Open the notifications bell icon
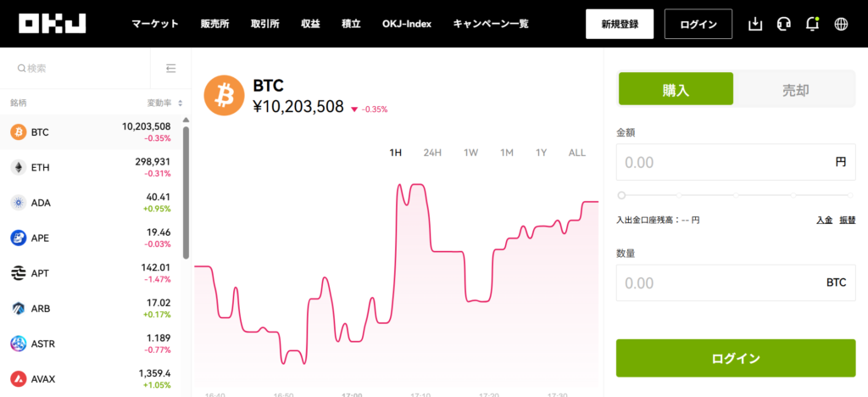Screen dimensions: 868x397 pyautogui.click(x=812, y=24)
